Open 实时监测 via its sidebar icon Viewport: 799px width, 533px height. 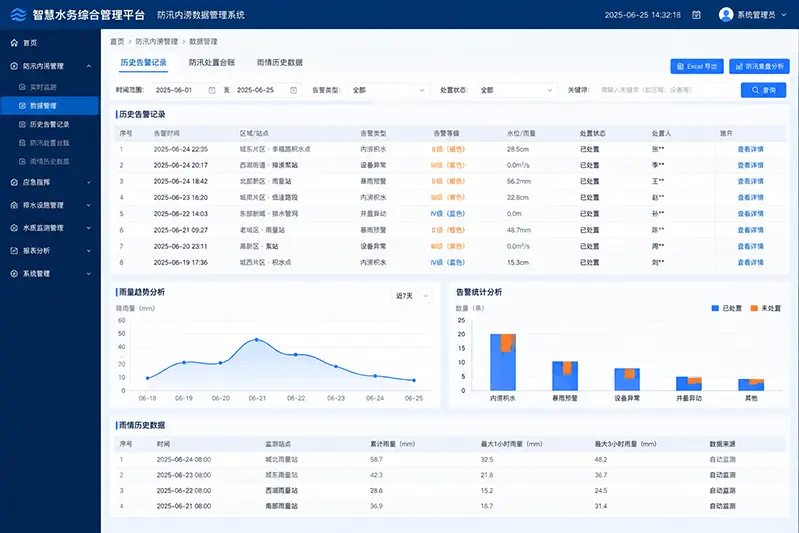click(x=22, y=87)
